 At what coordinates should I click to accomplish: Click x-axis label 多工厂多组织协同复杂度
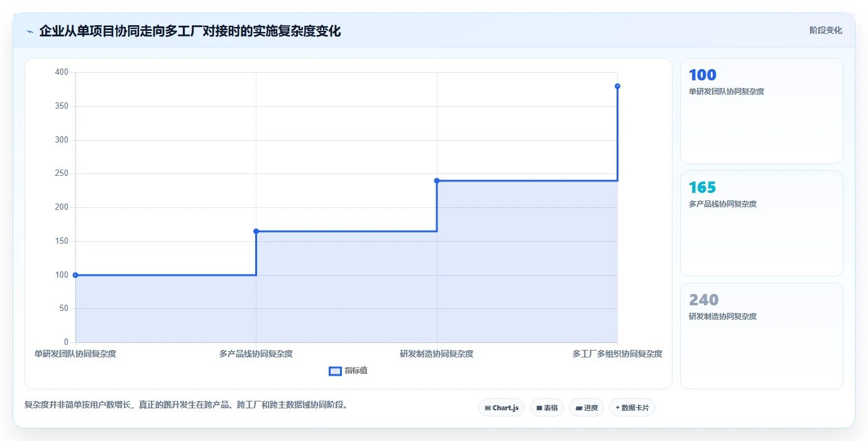pyautogui.click(x=617, y=354)
